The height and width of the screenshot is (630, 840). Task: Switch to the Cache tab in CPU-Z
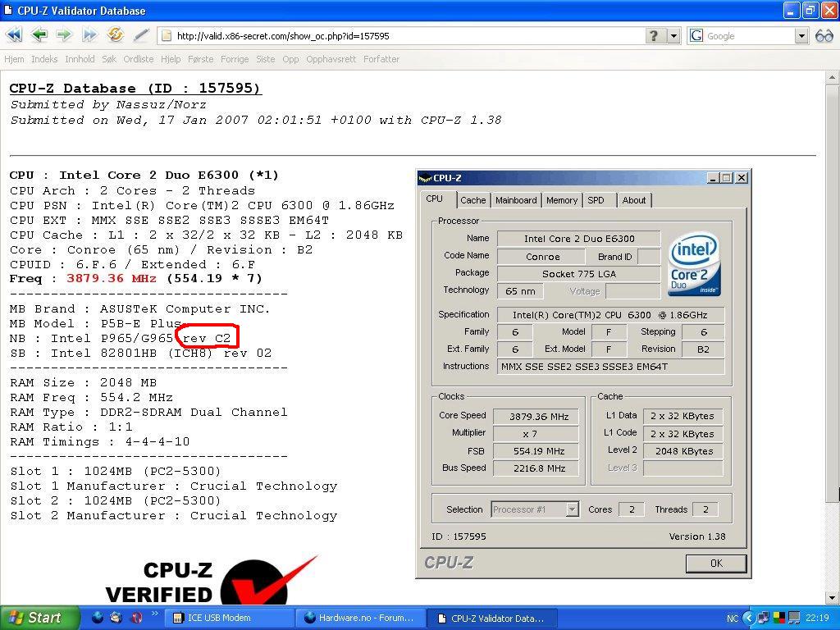(473, 200)
